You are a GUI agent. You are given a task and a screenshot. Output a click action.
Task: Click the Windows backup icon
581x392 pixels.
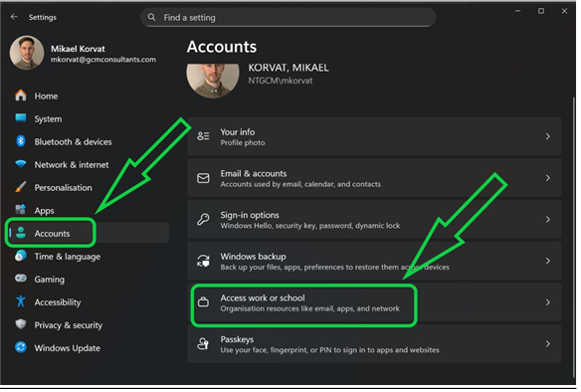(x=203, y=261)
